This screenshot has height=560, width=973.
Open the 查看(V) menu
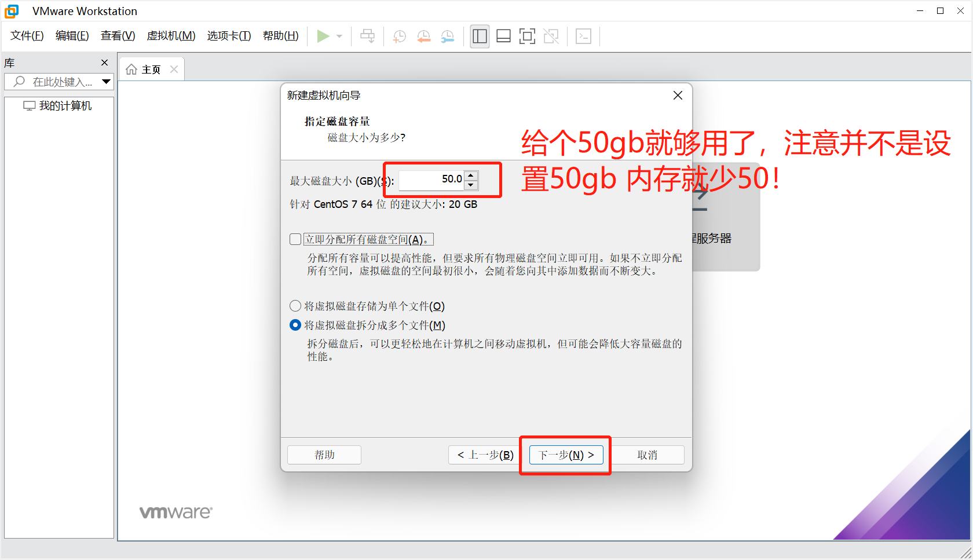(x=118, y=36)
